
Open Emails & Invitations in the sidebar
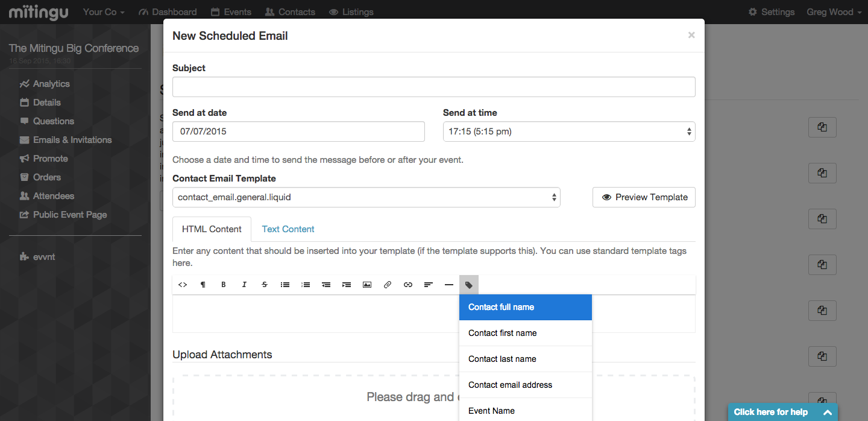click(x=66, y=140)
